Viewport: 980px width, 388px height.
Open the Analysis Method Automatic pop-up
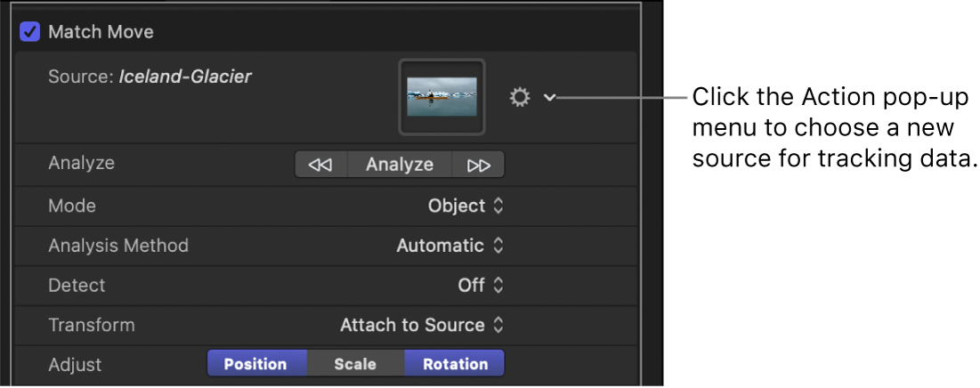(450, 246)
